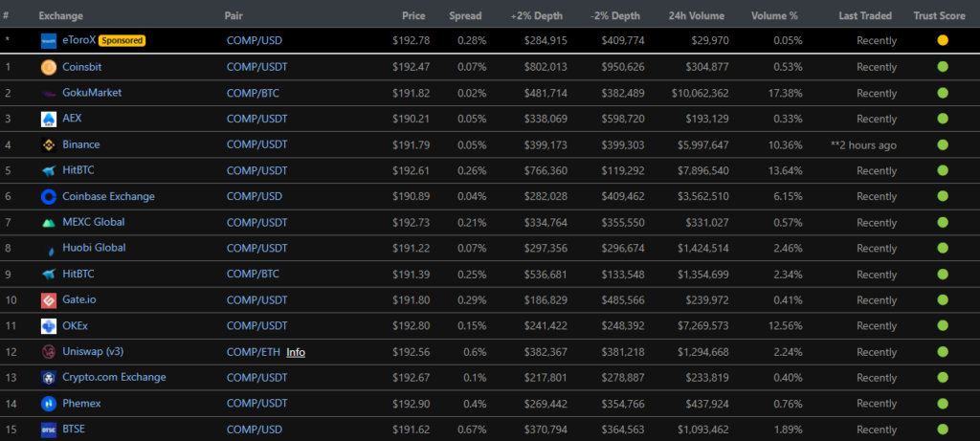Click the Info link beside COMP/ETH

point(296,352)
